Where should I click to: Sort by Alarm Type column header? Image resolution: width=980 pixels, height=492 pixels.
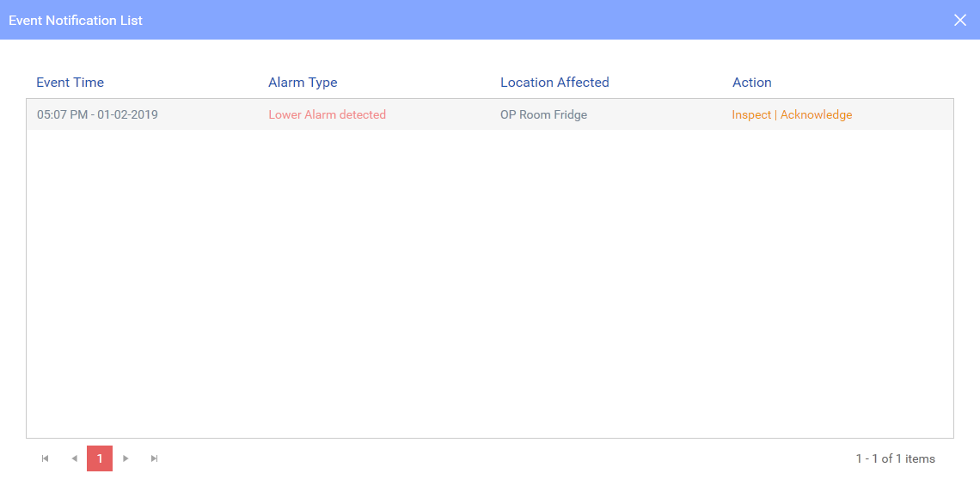pos(303,83)
